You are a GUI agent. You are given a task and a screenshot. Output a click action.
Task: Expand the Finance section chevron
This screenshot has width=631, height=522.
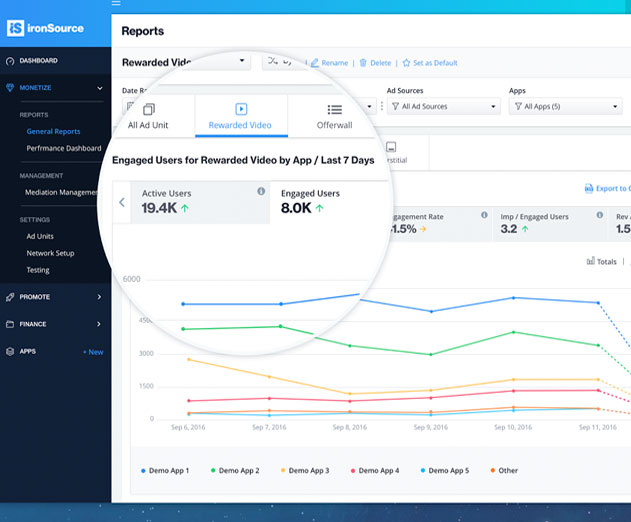99,324
